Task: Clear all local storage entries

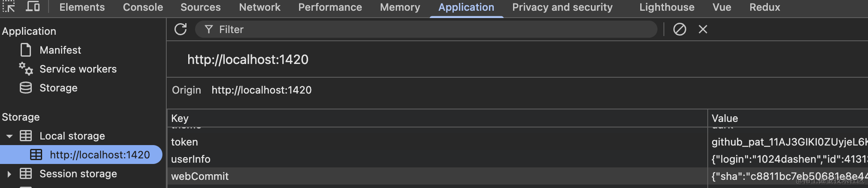Action: (x=679, y=29)
